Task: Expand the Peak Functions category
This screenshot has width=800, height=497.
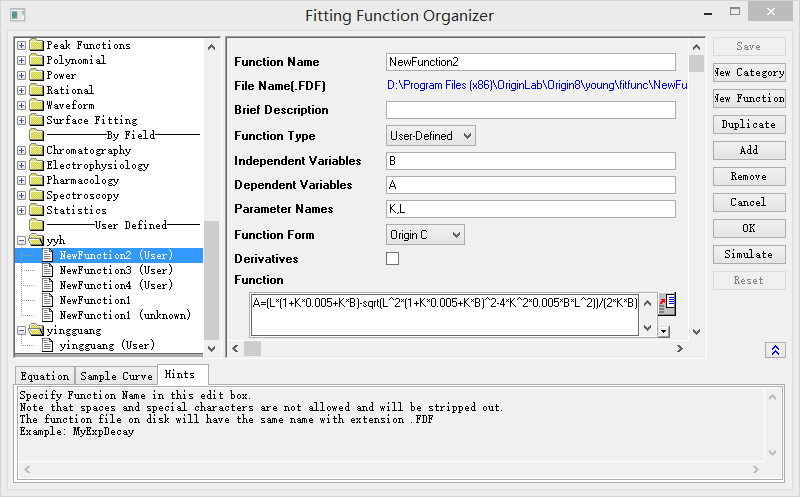Action: [22, 45]
